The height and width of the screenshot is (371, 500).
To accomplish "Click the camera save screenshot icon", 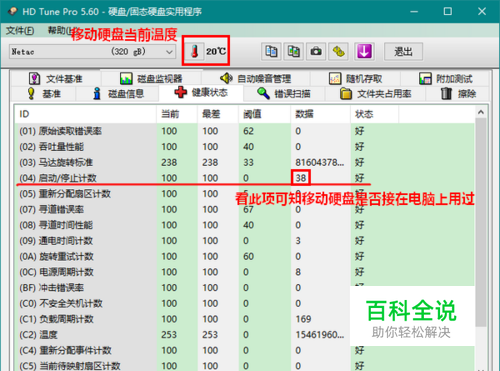I will [x=316, y=52].
